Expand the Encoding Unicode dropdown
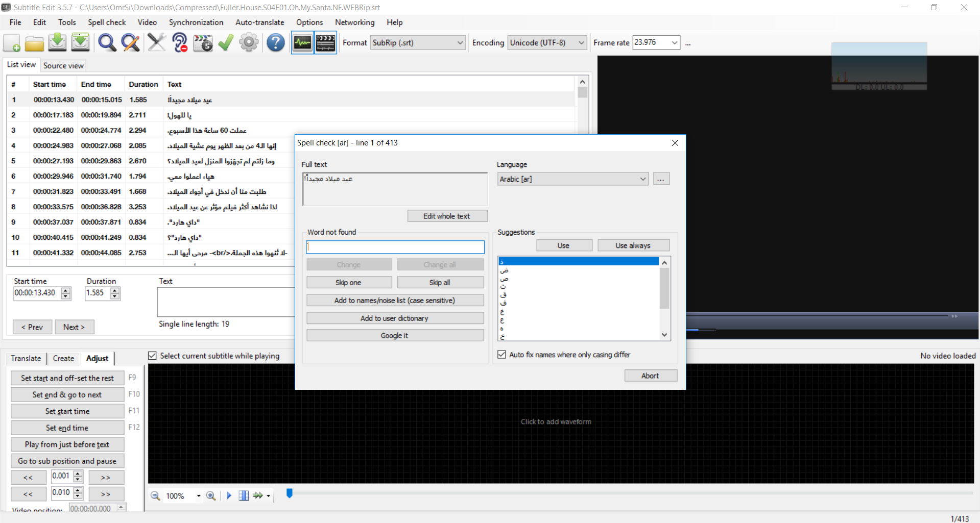 click(x=581, y=43)
